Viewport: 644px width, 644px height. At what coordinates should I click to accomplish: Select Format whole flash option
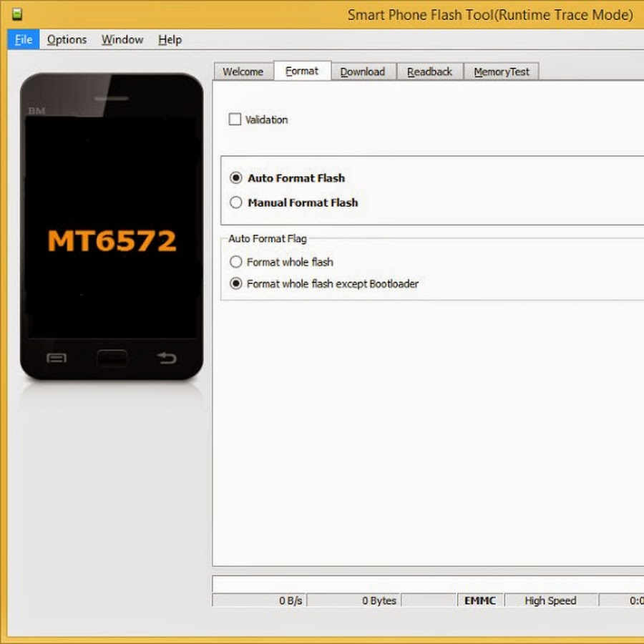tap(236, 262)
